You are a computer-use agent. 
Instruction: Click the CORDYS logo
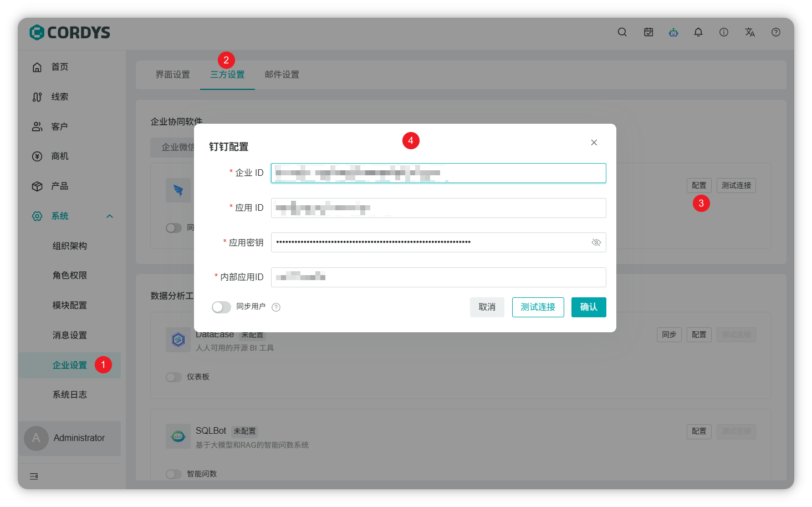point(70,33)
